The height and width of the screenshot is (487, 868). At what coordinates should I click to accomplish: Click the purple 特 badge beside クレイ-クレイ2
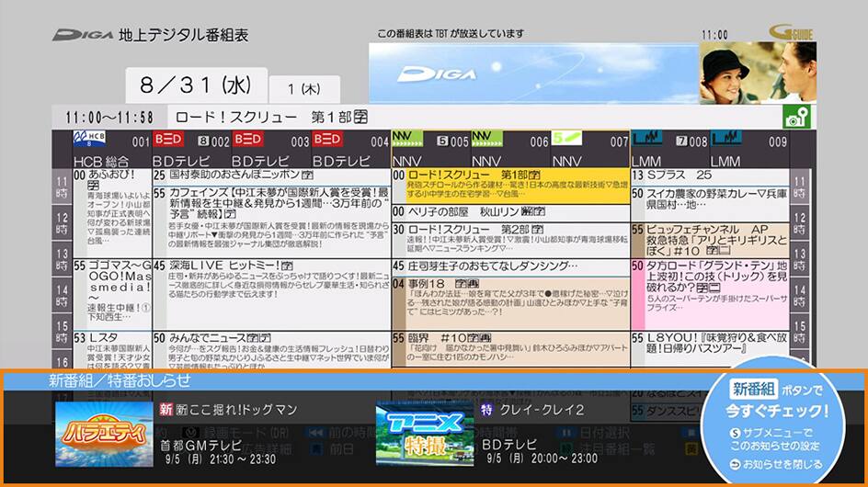[x=486, y=410]
